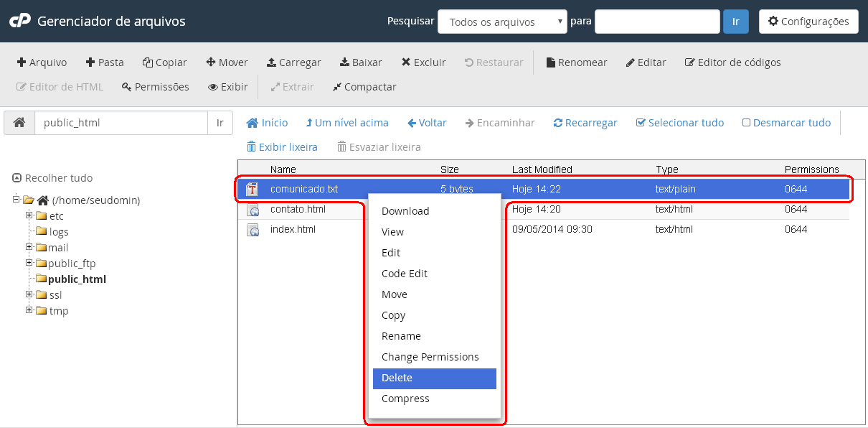
Task: Sort by Last Modified column header
Action: (542, 169)
